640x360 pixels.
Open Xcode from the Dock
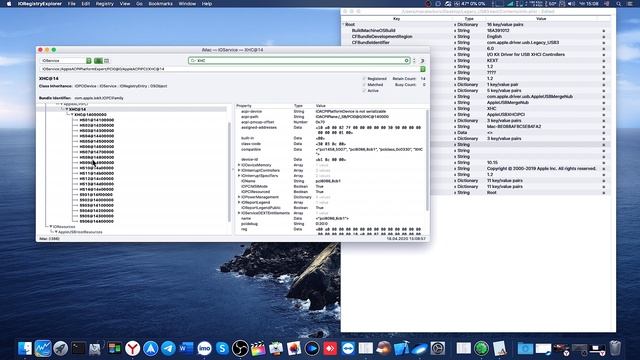402,348
